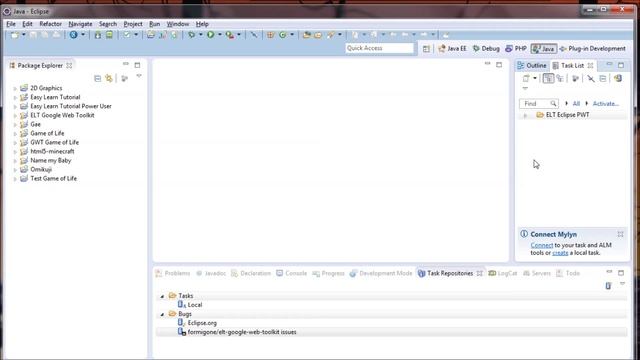Select the Local task repository

pos(195,305)
